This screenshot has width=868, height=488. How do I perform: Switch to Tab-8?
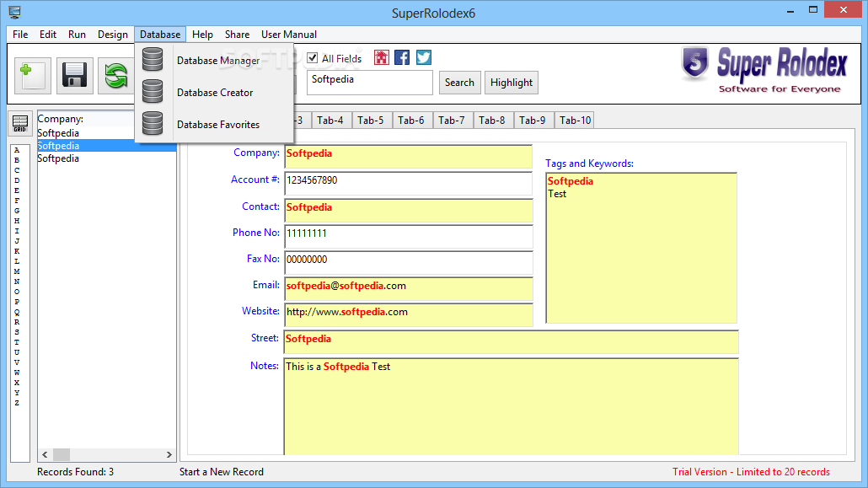click(x=491, y=121)
